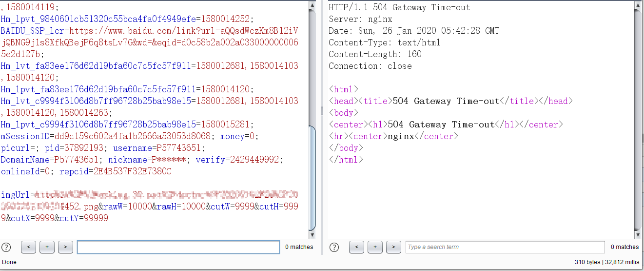Click the '<hr><center>nginx' line
Viewport: 644px width, 271px height.
[393, 136]
